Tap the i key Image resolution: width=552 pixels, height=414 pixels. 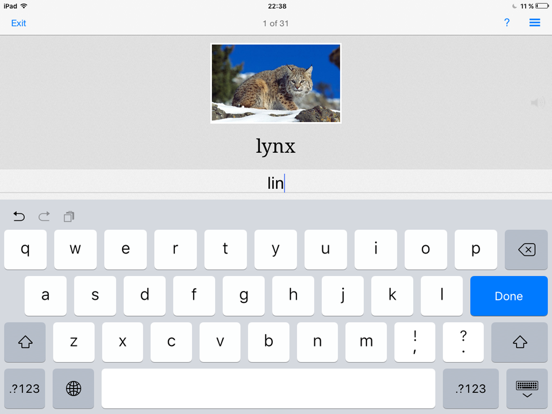tap(376, 250)
